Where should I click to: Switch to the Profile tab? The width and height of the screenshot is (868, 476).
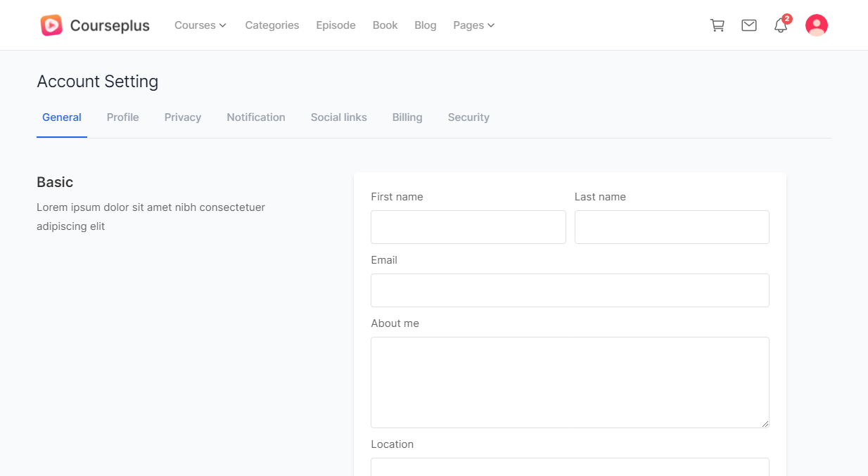pyautogui.click(x=122, y=117)
